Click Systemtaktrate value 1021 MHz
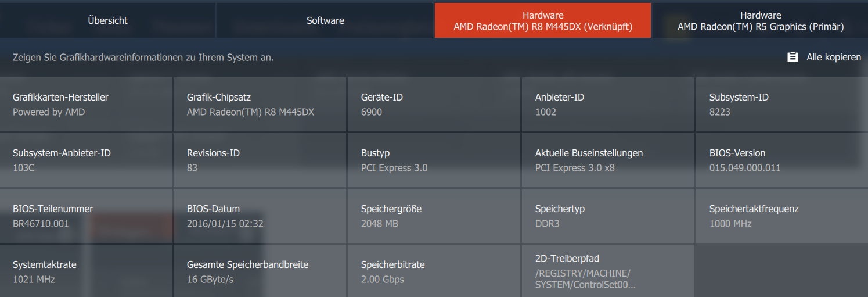The width and height of the screenshot is (868, 297). click(34, 280)
